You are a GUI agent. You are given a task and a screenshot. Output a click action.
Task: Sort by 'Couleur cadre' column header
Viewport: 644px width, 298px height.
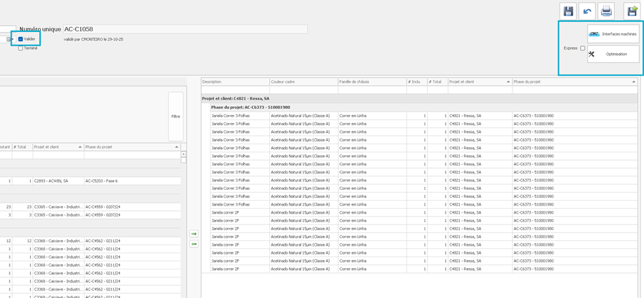(x=303, y=82)
